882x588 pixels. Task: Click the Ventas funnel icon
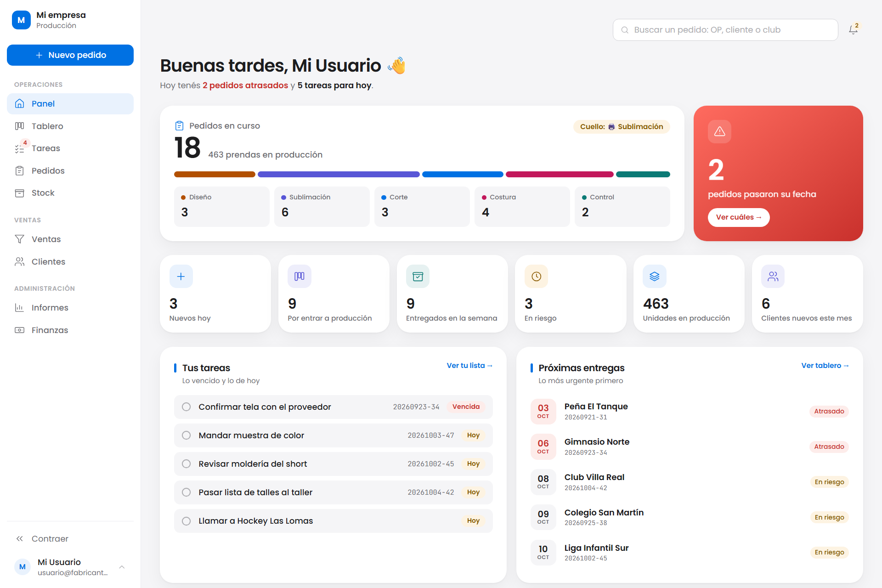point(19,239)
